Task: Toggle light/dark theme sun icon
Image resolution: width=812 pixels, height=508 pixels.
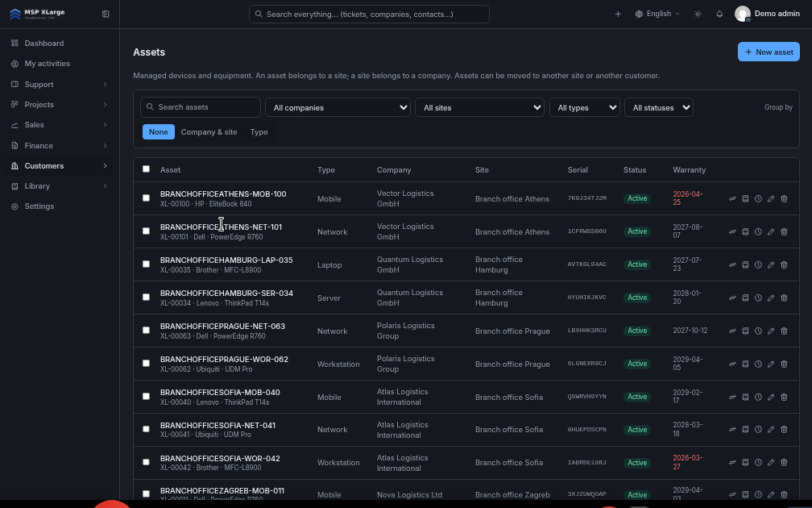Action: 698,14
